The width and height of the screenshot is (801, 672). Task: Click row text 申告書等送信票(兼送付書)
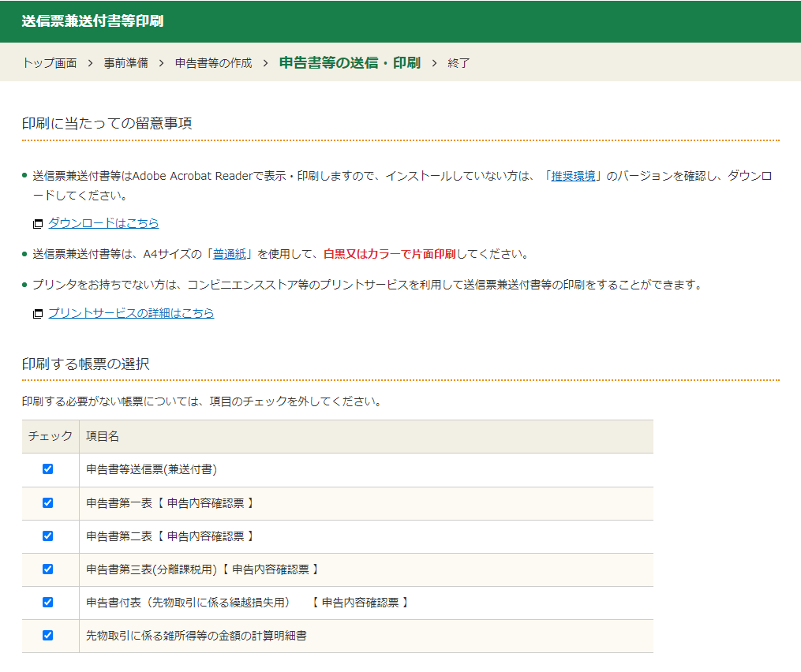click(152, 469)
